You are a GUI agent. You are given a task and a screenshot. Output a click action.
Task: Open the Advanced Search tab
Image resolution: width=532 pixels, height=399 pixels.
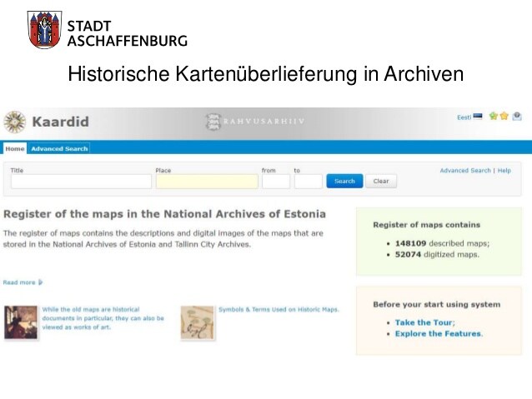coord(59,148)
